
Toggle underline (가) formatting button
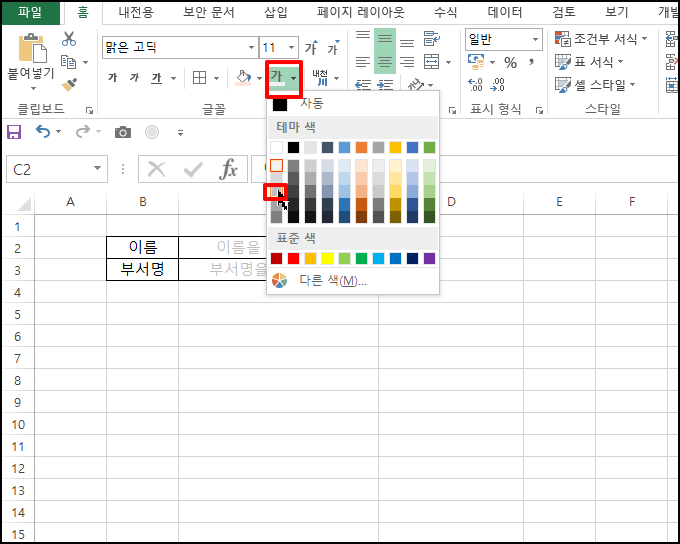[x=157, y=78]
